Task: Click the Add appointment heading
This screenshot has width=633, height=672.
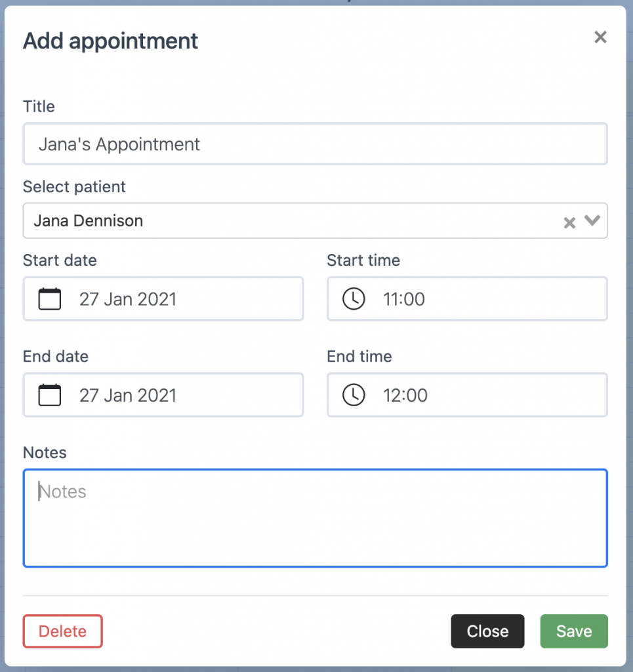Action: tap(110, 41)
